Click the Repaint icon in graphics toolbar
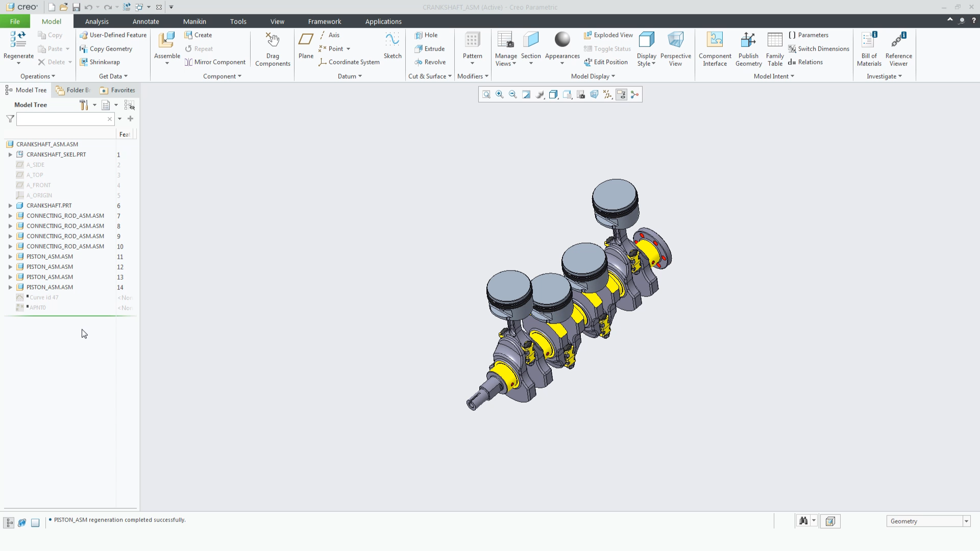 pyautogui.click(x=526, y=94)
